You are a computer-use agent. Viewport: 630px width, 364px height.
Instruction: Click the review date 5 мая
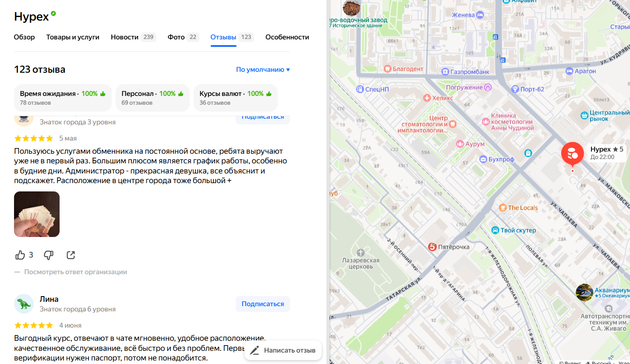(68, 138)
